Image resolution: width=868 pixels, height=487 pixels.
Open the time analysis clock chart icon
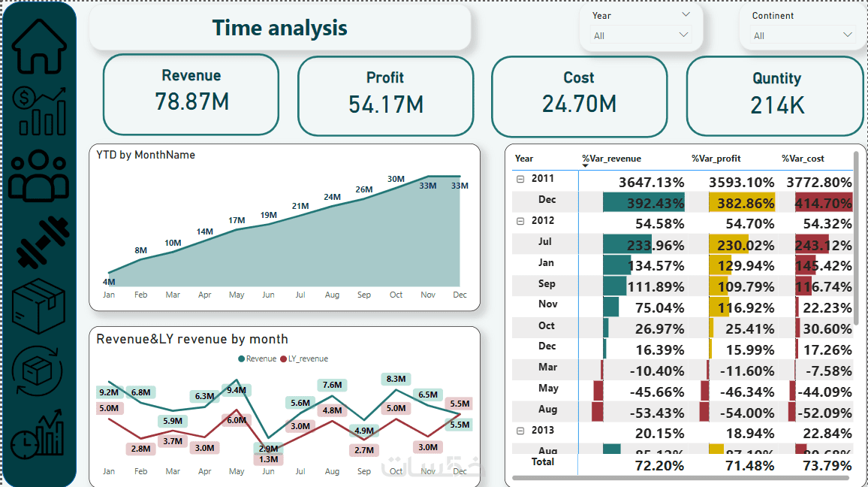37,435
